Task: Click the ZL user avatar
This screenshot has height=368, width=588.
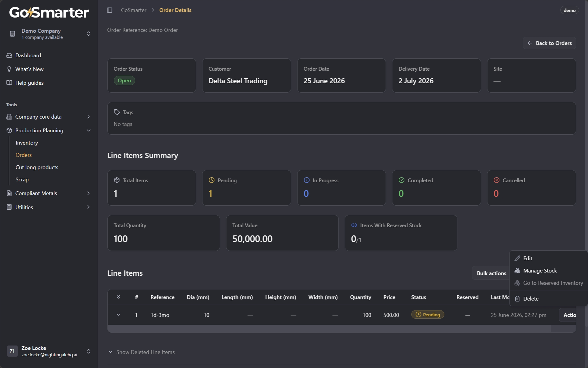Action: point(12,351)
